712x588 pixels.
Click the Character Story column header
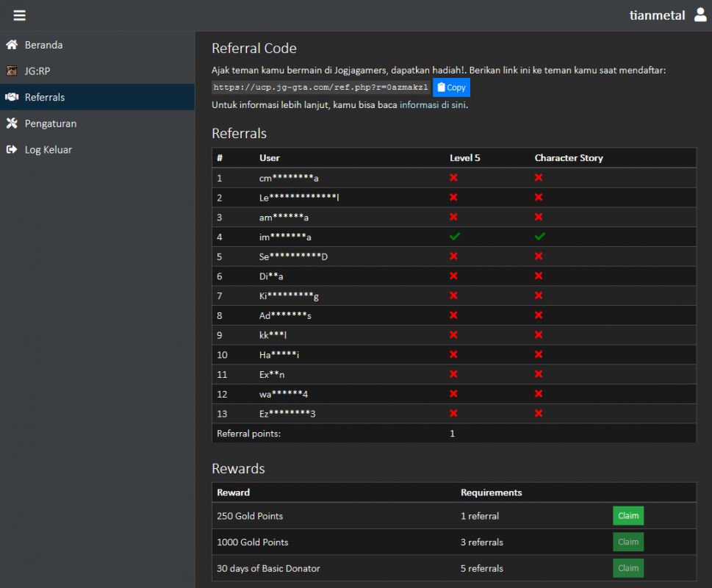click(569, 158)
